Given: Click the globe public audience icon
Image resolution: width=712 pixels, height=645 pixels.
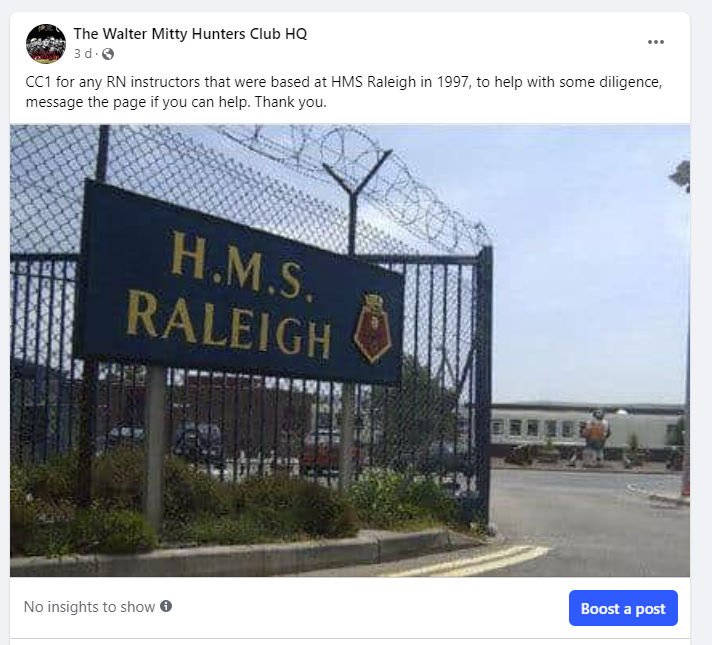Looking at the screenshot, I should pyautogui.click(x=108, y=54).
